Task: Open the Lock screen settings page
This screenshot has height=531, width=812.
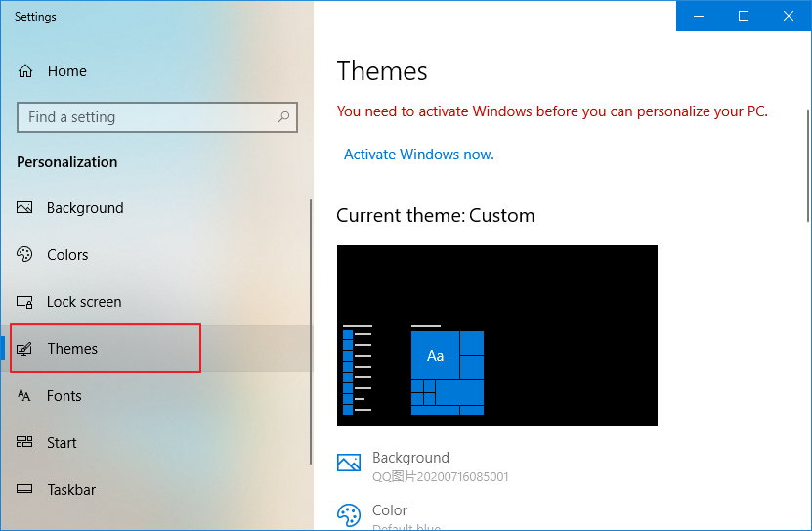Action: tap(84, 302)
